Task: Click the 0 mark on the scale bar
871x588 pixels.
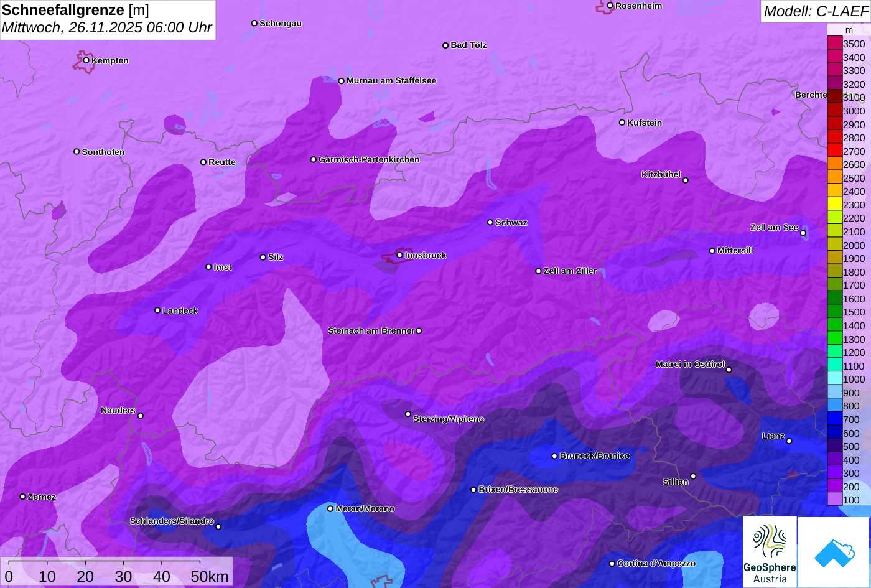Action: [x=9, y=576]
